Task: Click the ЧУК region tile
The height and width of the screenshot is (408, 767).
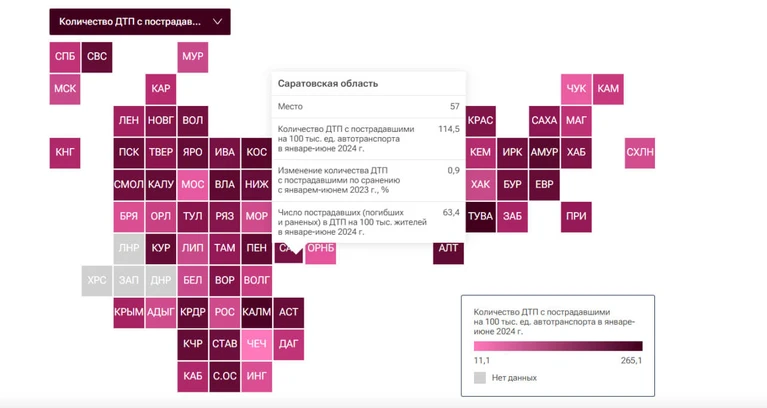Action: (576, 89)
